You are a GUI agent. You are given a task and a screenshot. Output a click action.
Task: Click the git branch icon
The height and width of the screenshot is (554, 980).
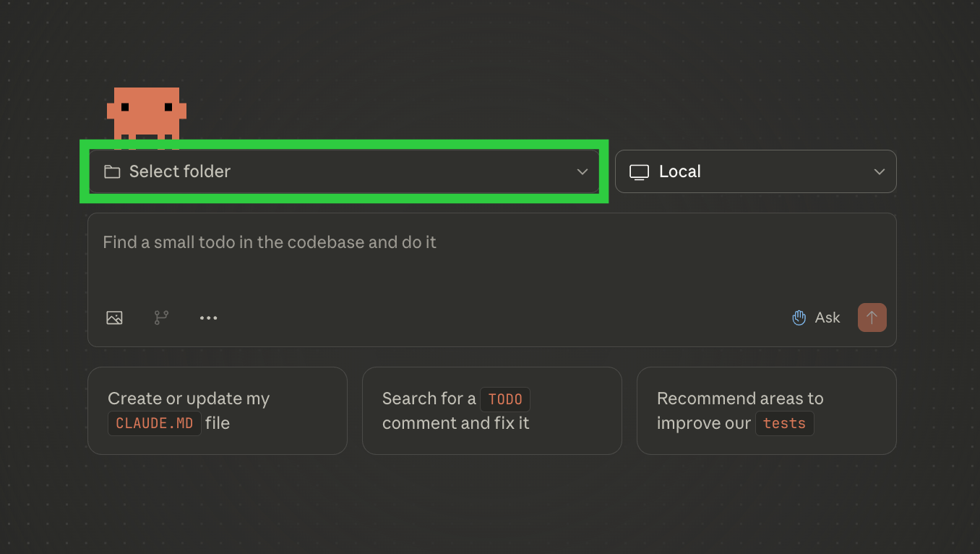(161, 318)
